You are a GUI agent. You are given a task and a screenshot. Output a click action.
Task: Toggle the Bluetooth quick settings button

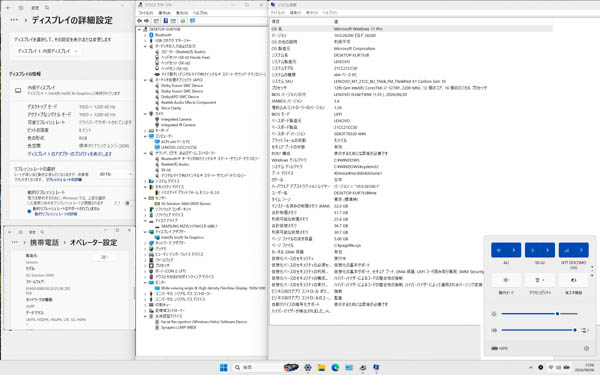click(532, 250)
